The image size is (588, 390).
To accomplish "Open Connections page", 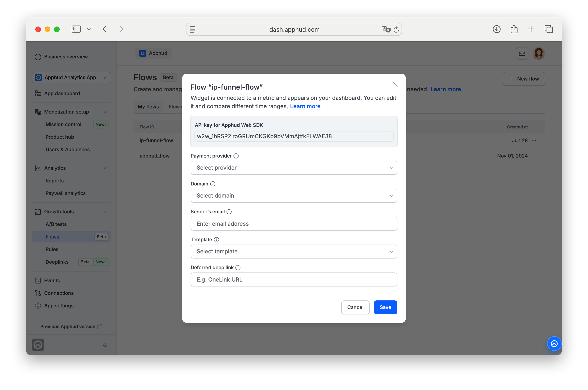I will (59, 293).
